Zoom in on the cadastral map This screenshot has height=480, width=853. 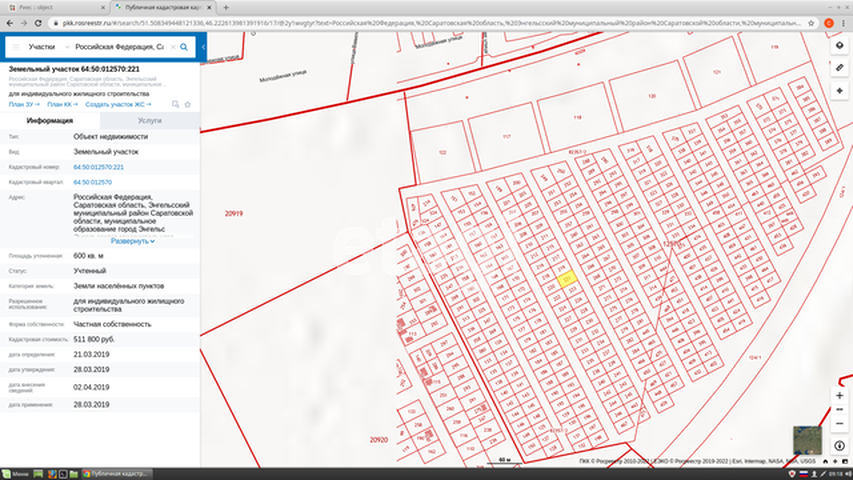[839, 395]
